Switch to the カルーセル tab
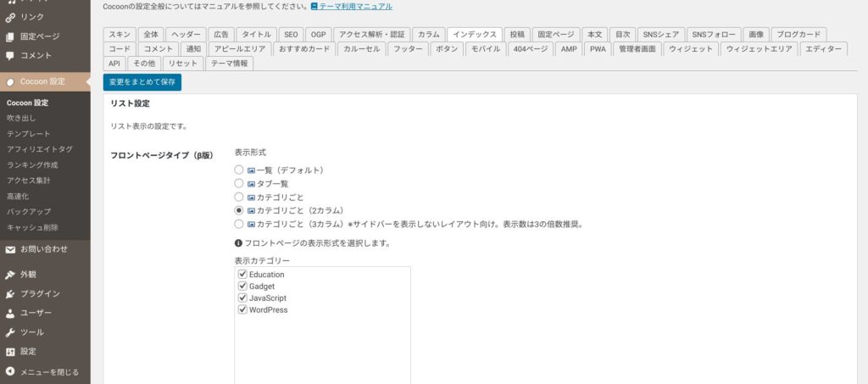Image resolution: width=868 pixels, height=384 pixels. tap(361, 48)
